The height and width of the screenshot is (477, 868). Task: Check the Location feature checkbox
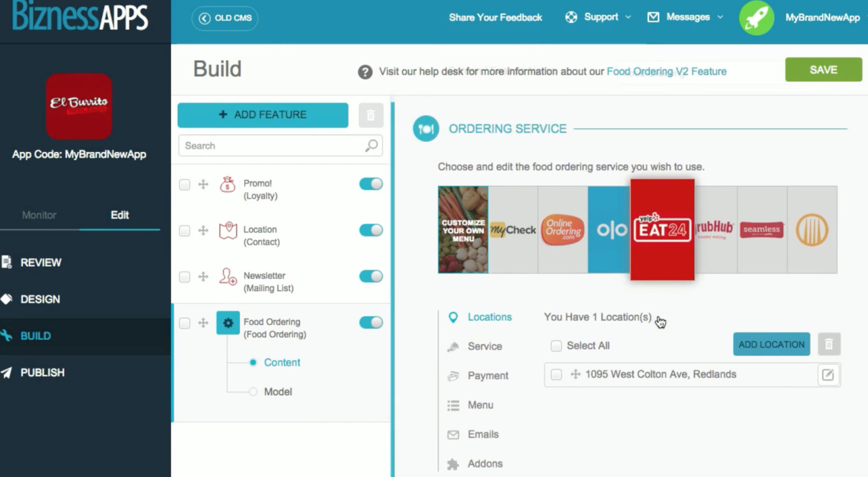[x=184, y=231]
